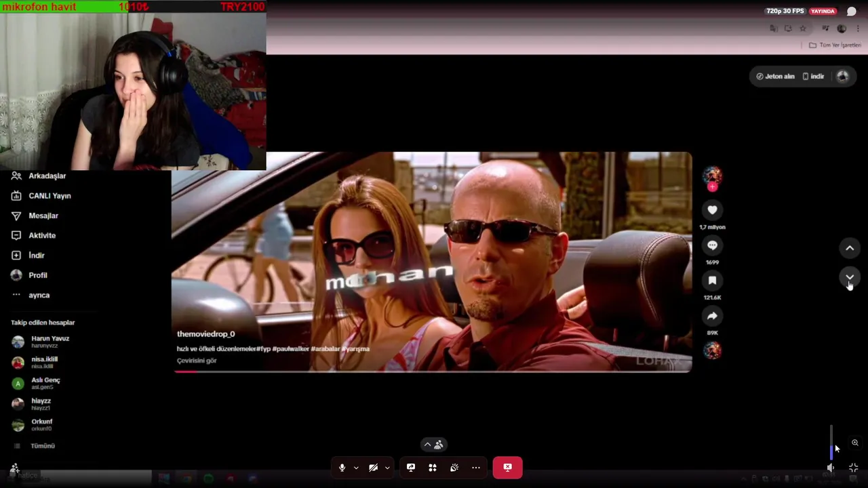Click the İndir button in top pill
The image size is (868, 488).
point(813,77)
